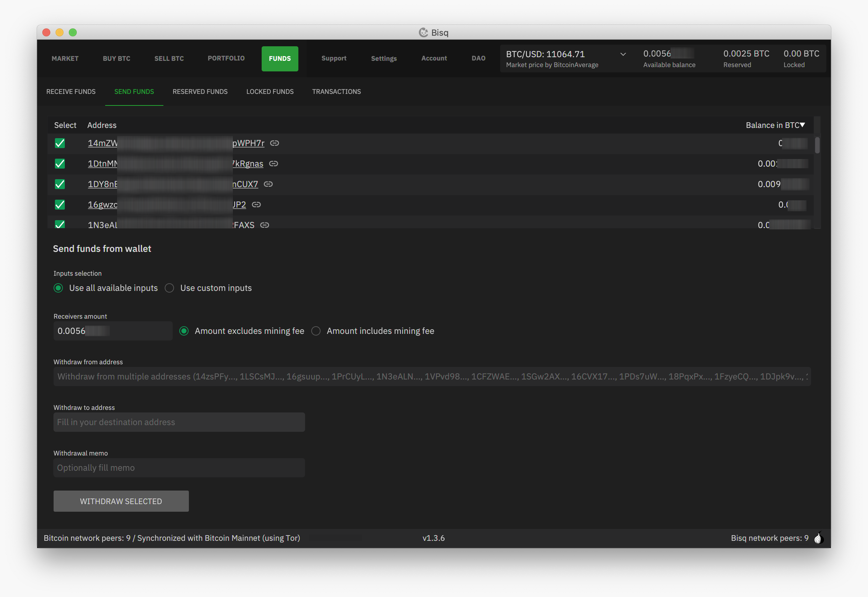
Task: Open the Settings section
Action: (x=384, y=59)
